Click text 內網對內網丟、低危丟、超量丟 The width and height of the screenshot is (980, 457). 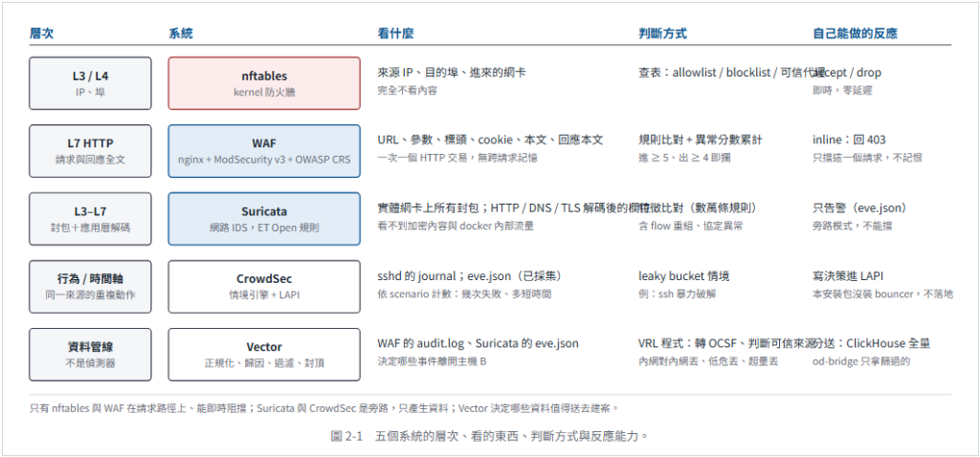[x=708, y=360]
